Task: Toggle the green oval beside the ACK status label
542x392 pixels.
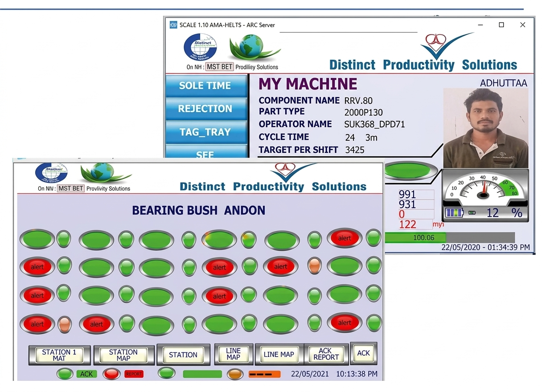Action: (x=65, y=374)
